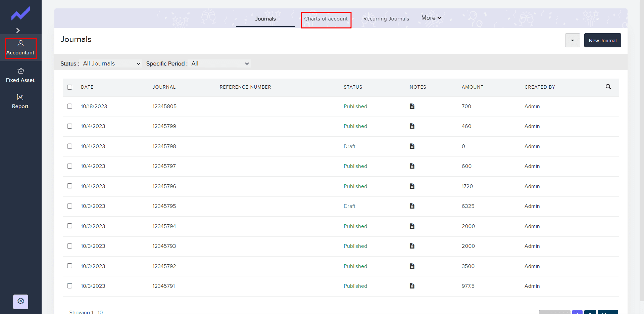Click journal number 12345794
The height and width of the screenshot is (314, 644).
tap(164, 226)
